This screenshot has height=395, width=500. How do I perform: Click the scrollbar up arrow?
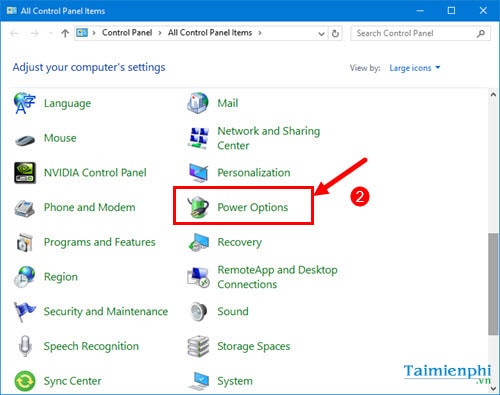point(493,95)
